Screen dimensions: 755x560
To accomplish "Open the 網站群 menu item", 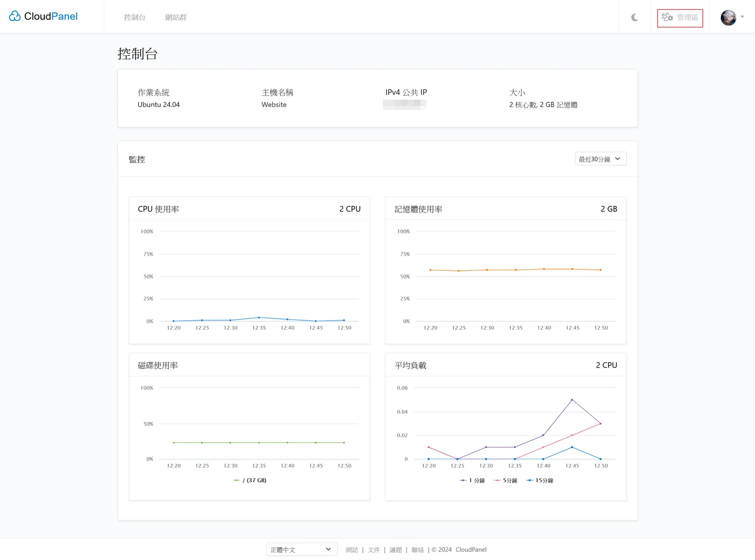I will pyautogui.click(x=176, y=18).
